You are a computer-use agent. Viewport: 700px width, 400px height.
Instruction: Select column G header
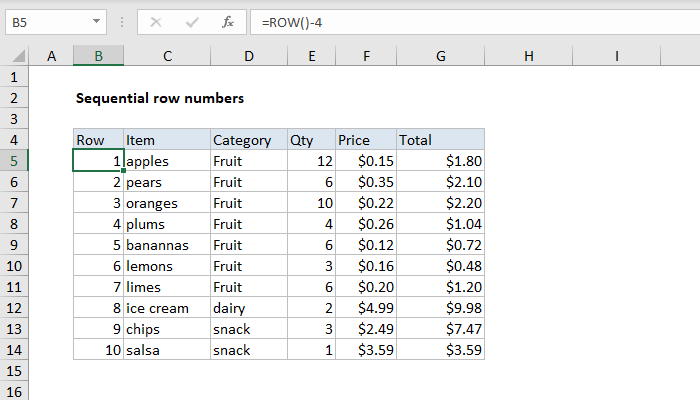point(441,56)
